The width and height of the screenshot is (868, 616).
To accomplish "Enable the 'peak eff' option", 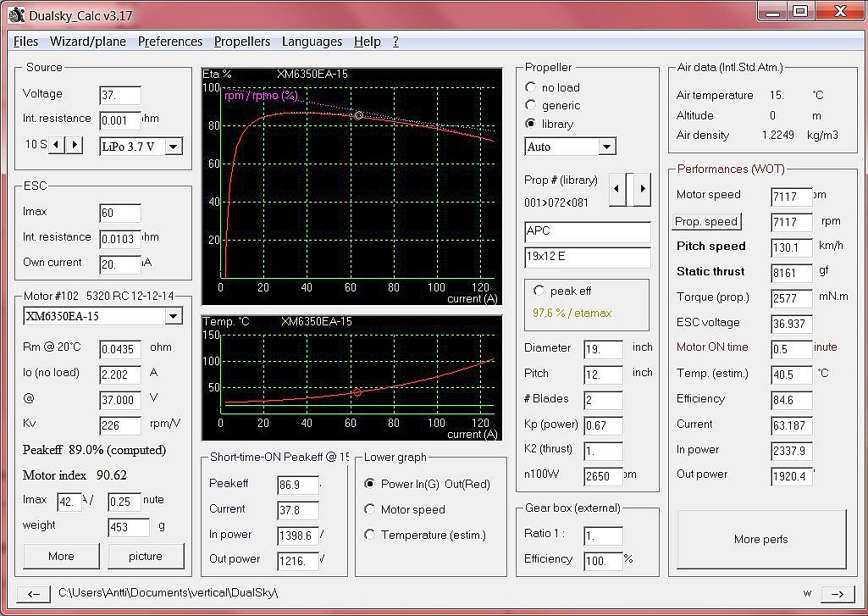I will click(x=539, y=291).
